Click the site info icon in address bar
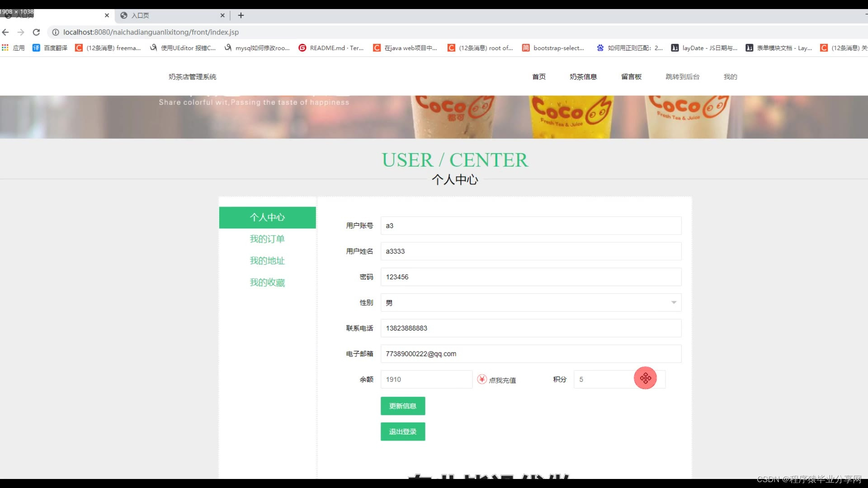Viewport: 868px width, 488px height. (x=56, y=32)
